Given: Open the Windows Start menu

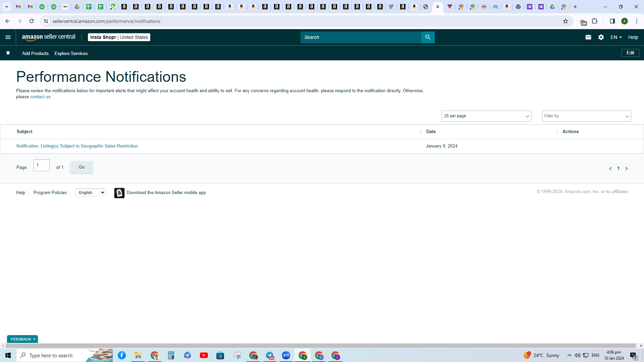Looking at the screenshot, I should 8,355.
